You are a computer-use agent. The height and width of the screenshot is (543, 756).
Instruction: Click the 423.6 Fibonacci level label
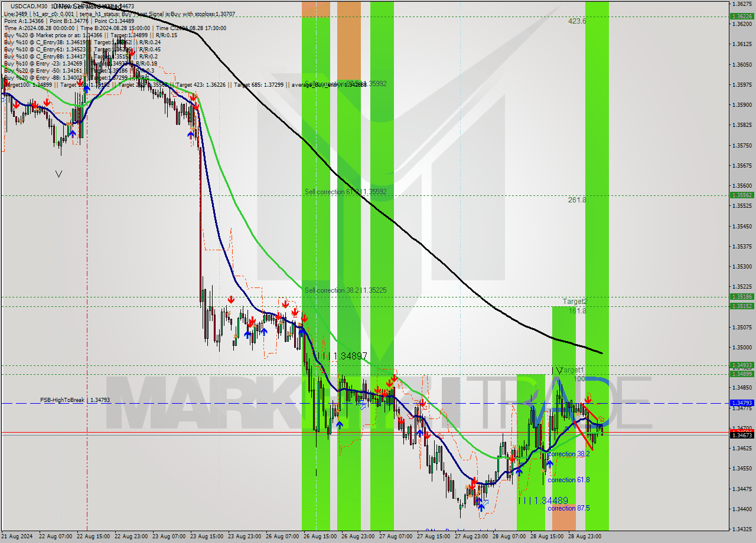[x=577, y=21]
